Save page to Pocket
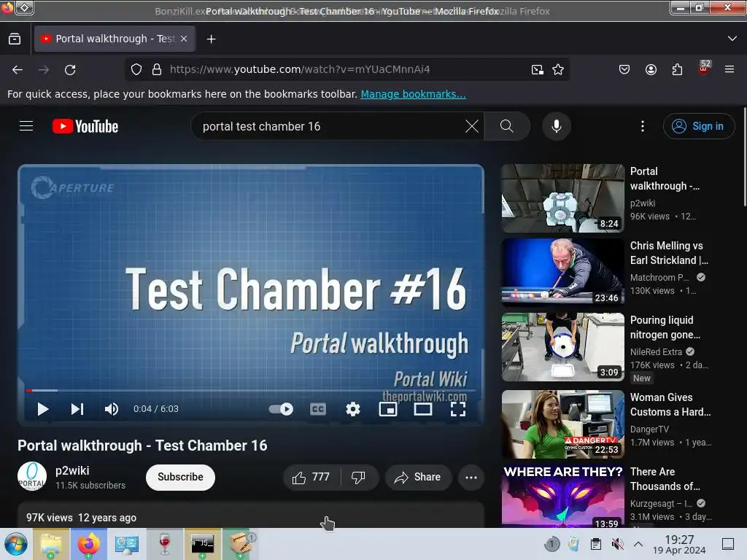747x560 pixels. point(624,69)
